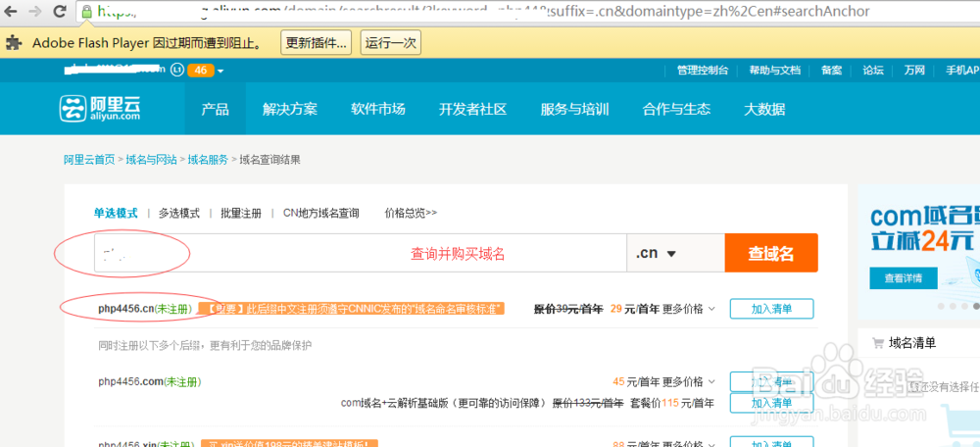The image size is (980, 447).
Task: Switch to 多选模式 tab
Action: click(x=178, y=213)
